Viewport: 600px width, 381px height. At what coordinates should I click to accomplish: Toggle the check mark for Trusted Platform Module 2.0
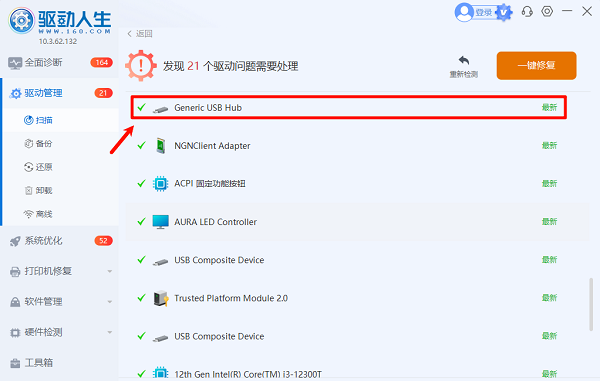(142, 298)
